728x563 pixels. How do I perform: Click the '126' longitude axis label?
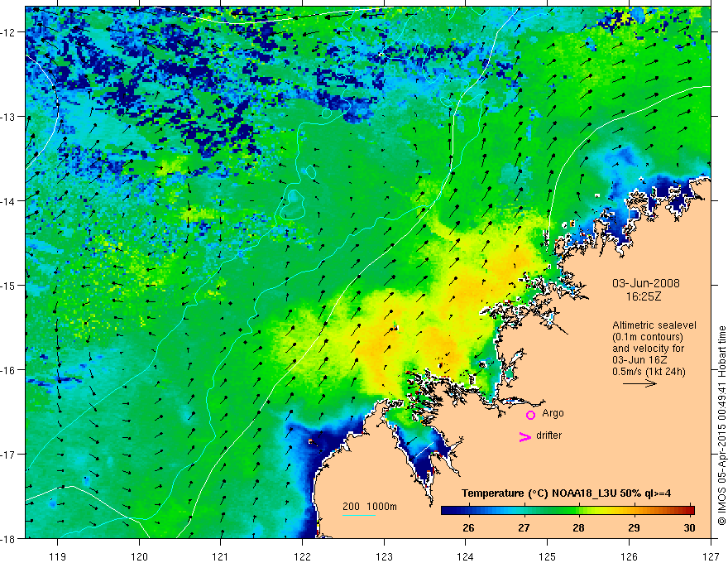(x=629, y=557)
